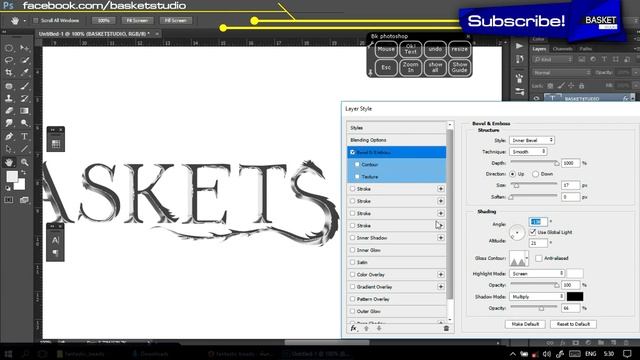This screenshot has width=640, height=360.
Task: Select the Horizontal Type tool
Action: [24, 136]
